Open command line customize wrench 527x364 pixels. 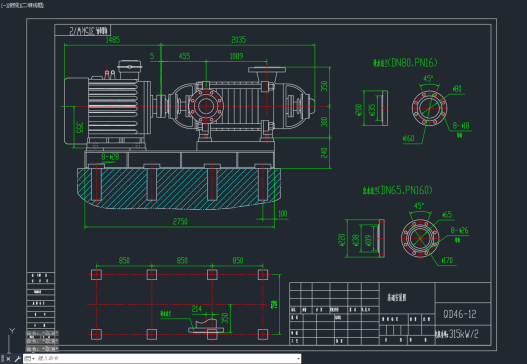[x=17, y=359]
